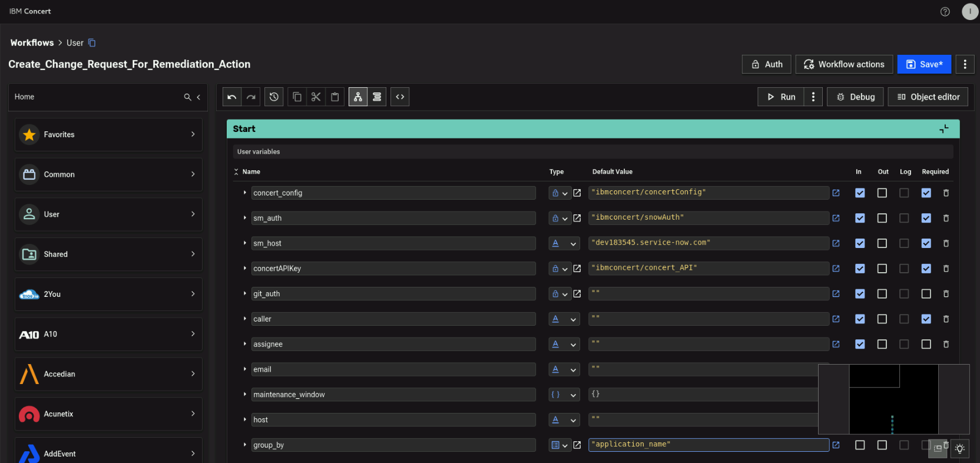
Task: Switch to the stacked list view
Action: click(x=377, y=97)
